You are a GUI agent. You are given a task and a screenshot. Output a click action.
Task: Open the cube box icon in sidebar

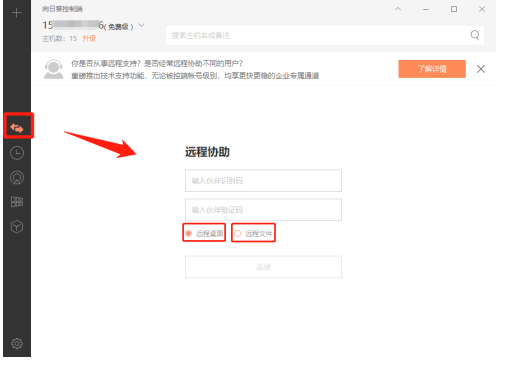[17, 227]
